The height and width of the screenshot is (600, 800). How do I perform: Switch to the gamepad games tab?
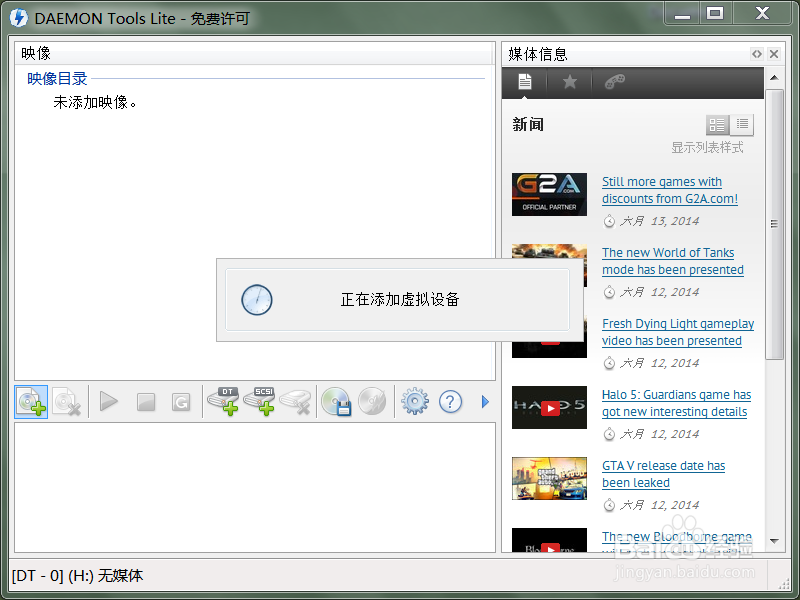(614, 82)
